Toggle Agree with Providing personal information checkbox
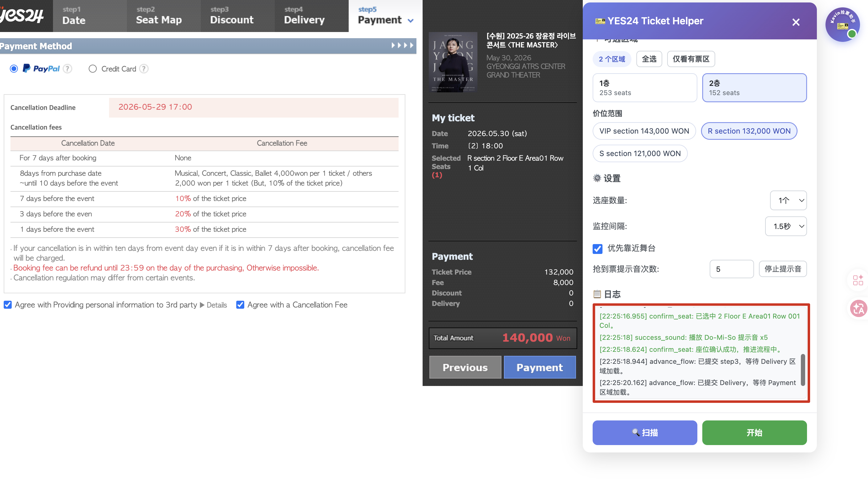Image resolution: width=868 pixels, height=490 pixels. click(8, 305)
